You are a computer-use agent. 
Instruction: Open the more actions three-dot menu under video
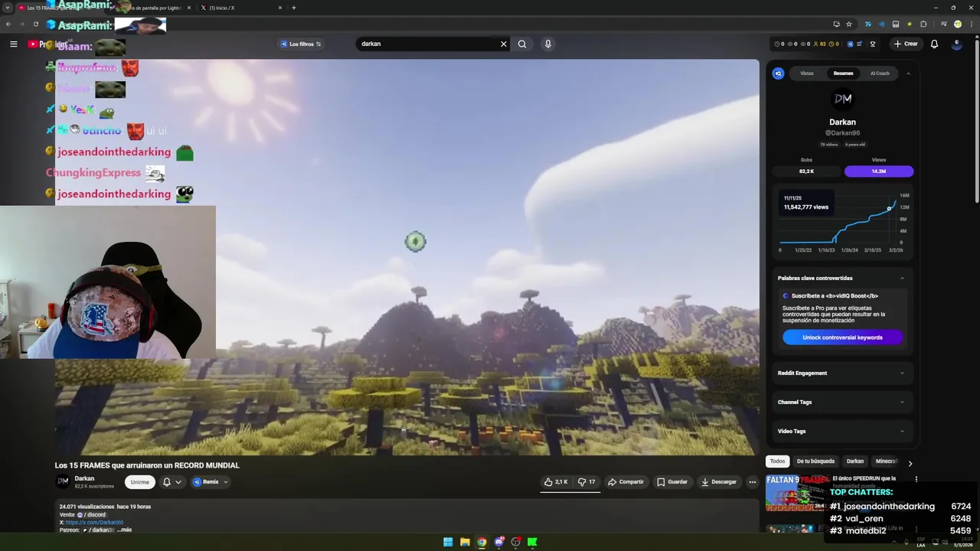pyautogui.click(x=753, y=482)
